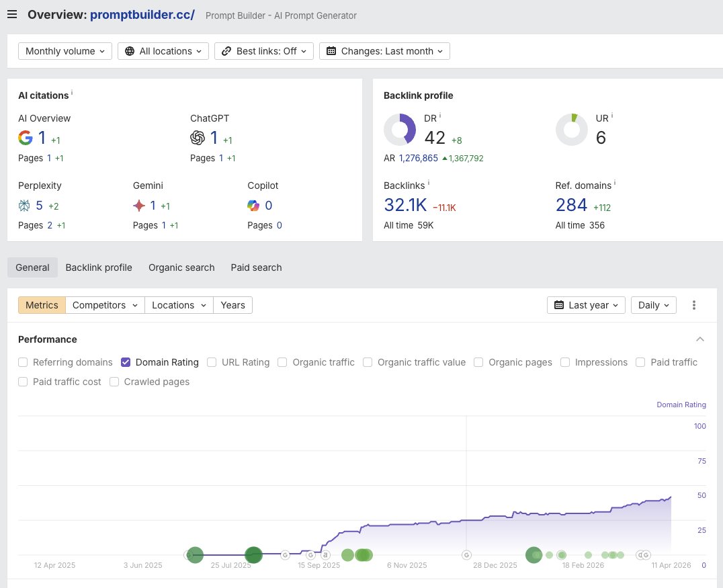This screenshot has height=588, width=723.
Task: Expand the Competitors dropdown
Action: tap(105, 305)
